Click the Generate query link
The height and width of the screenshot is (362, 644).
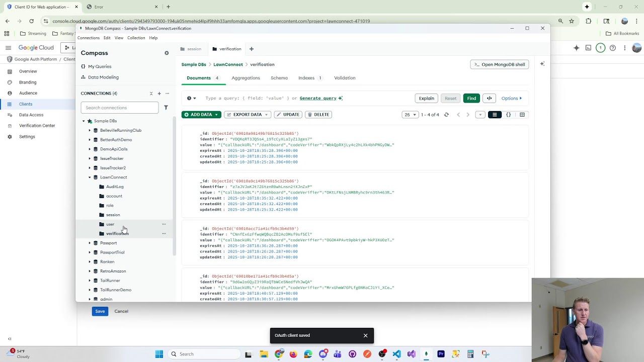click(318, 99)
